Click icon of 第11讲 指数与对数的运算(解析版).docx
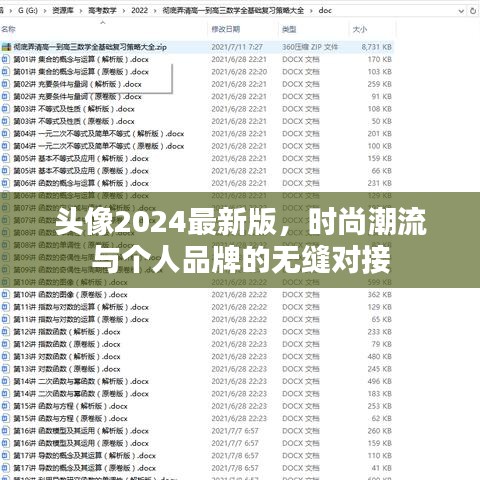Screen dimensions: 480x480 pos(5,307)
